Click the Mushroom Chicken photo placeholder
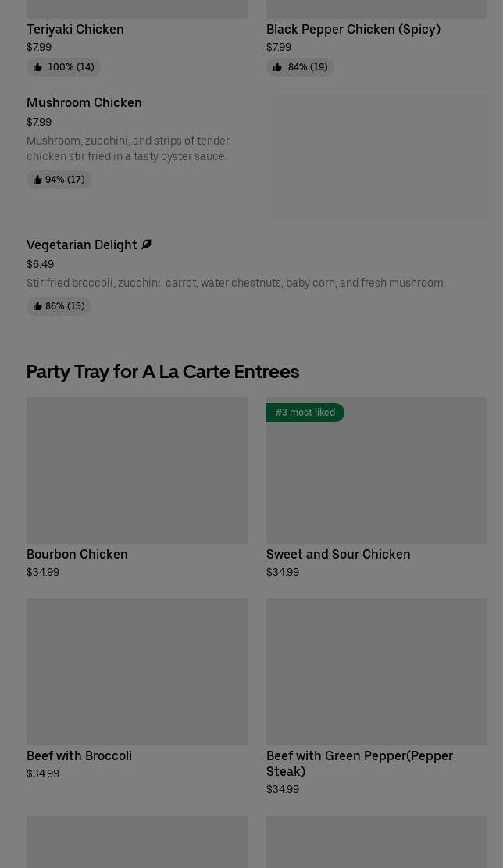This screenshot has width=503, height=868. pyautogui.click(x=379, y=157)
